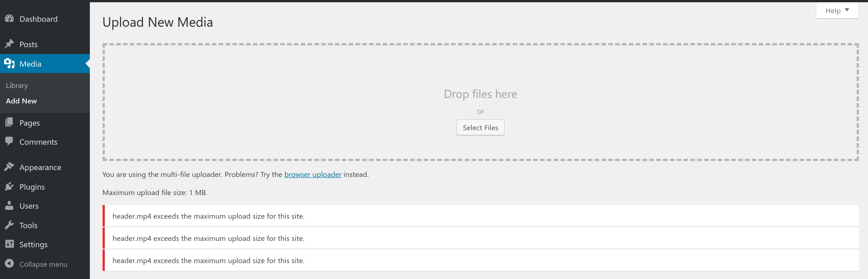The width and height of the screenshot is (868, 279).
Task: Expand the Help dropdown tab
Action: 837,10
